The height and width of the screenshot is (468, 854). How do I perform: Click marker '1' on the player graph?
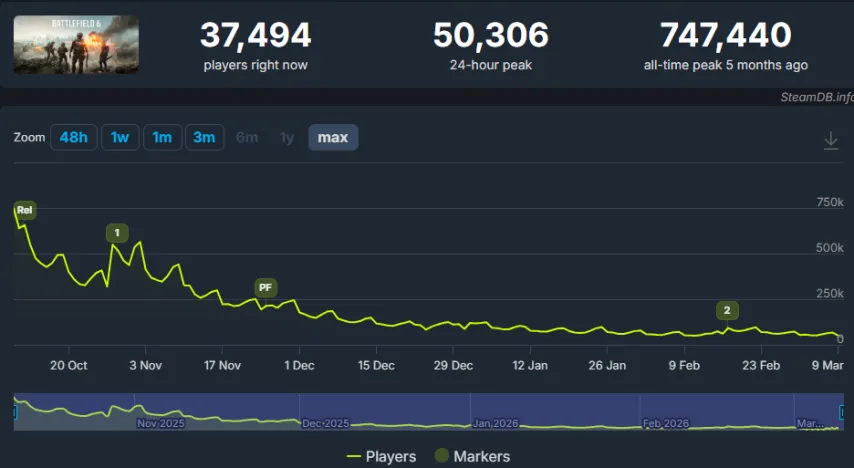117,233
